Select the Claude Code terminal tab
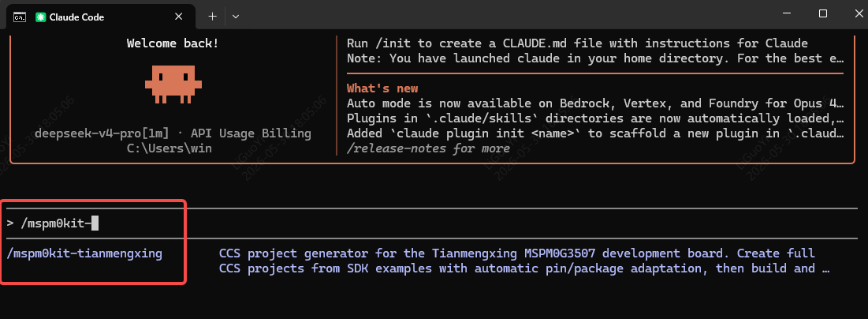This screenshot has width=868, height=319. pyautogui.click(x=101, y=17)
